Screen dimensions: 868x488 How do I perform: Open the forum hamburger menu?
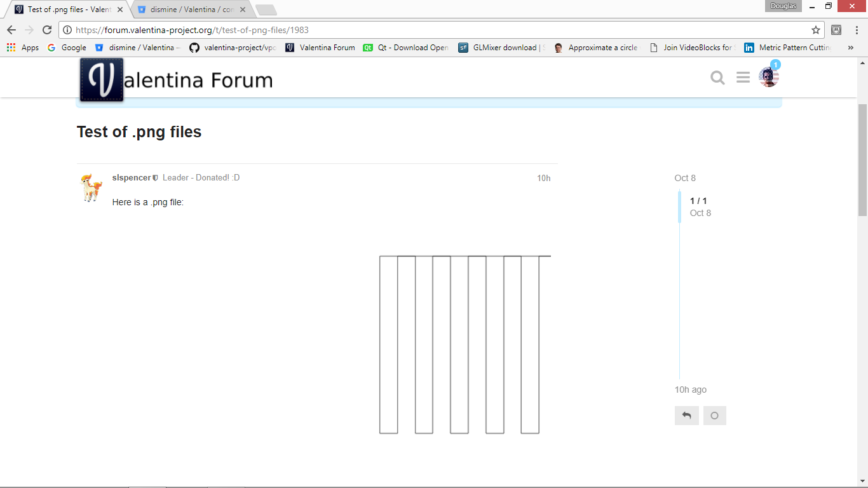[743, 78]
